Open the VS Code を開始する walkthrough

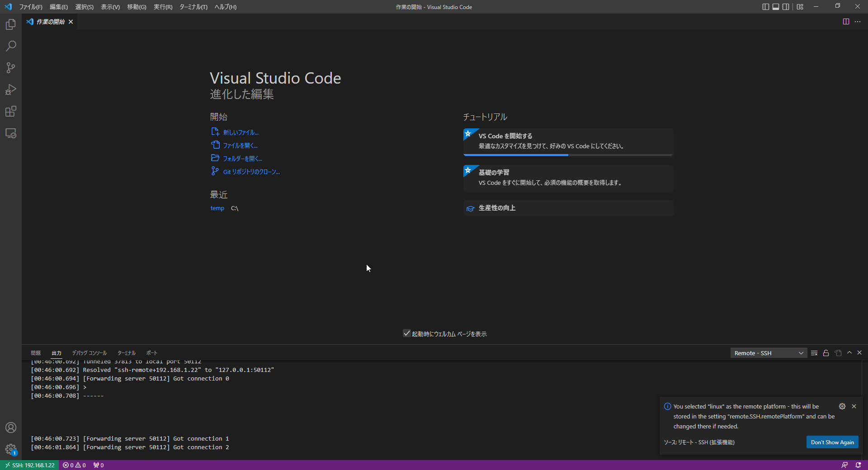[568, 142]
